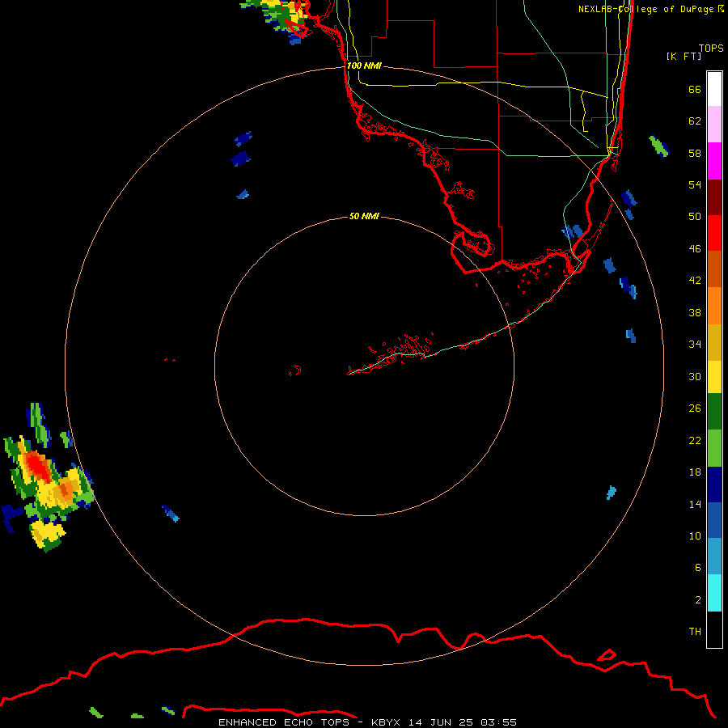The image size is (728, 728).
Task: Select the 58 legend value
Action: (695, 153)
